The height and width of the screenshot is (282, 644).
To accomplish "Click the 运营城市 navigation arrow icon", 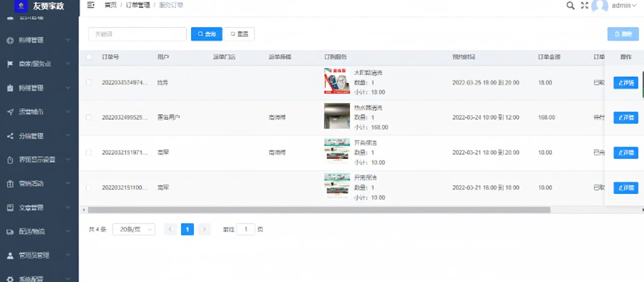I will (10, 111).
